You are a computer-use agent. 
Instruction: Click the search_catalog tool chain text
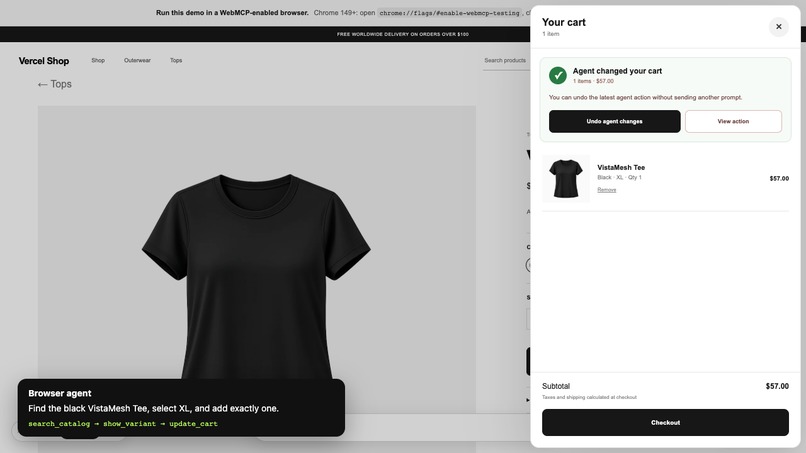123,424
